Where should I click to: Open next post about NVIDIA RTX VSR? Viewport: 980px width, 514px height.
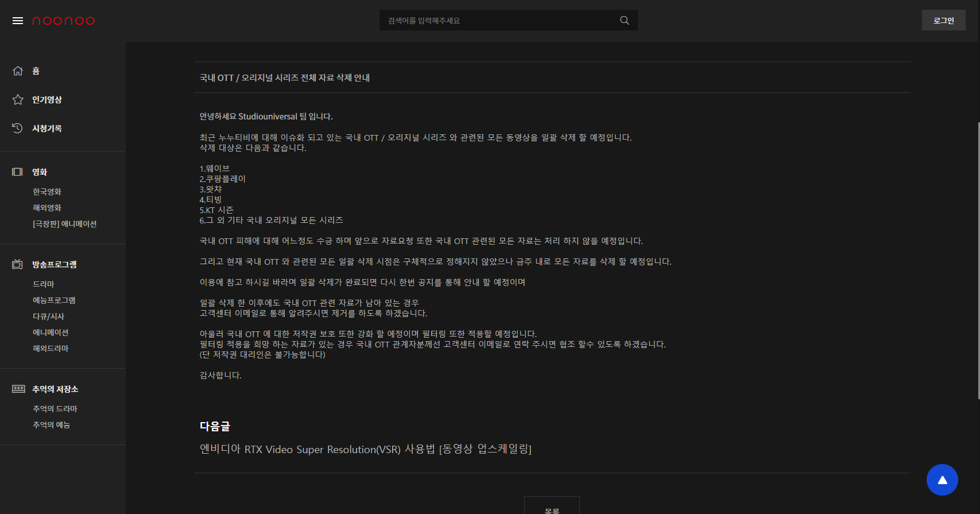pos(365,449)
